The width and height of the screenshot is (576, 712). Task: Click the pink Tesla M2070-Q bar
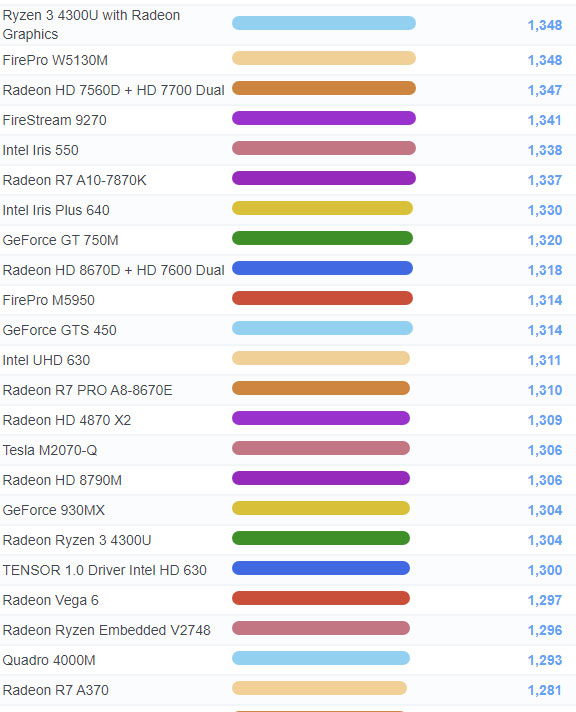coord(321,448)
